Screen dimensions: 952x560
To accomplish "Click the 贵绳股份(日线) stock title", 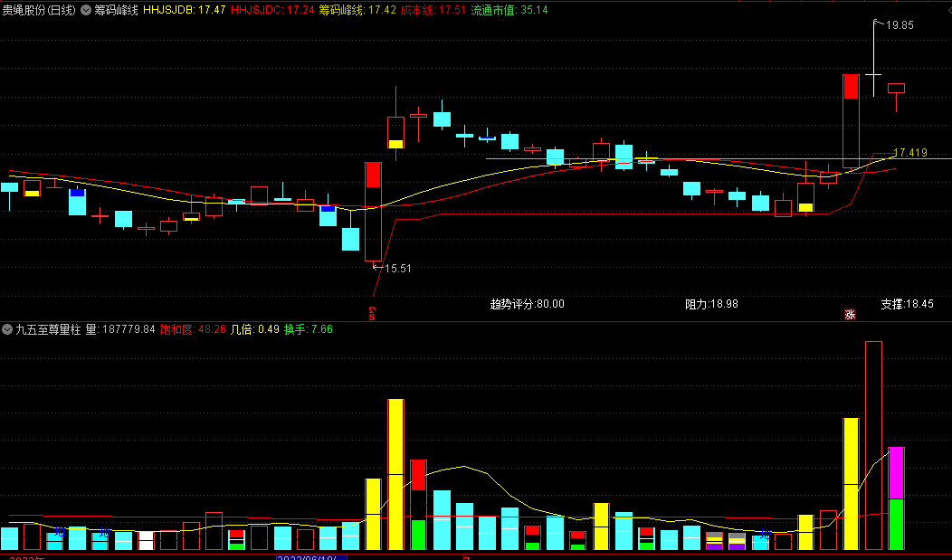I will [x=39, y=10].
